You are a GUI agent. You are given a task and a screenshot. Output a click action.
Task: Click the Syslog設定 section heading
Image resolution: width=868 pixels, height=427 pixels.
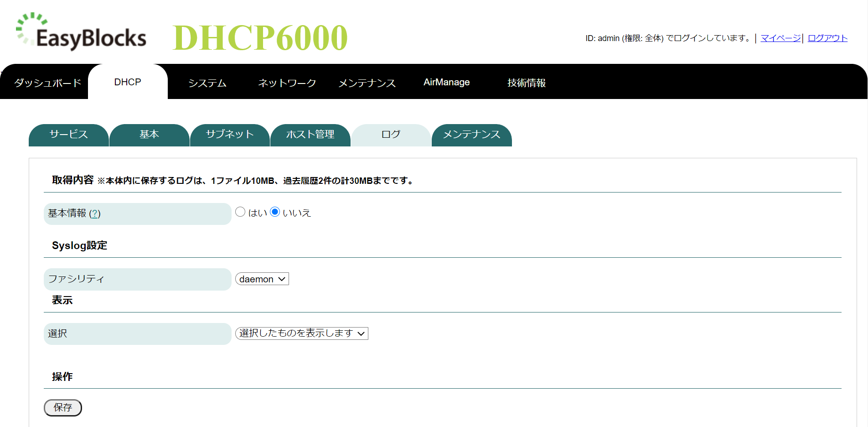pyautogui.click(x=79, y=245)
